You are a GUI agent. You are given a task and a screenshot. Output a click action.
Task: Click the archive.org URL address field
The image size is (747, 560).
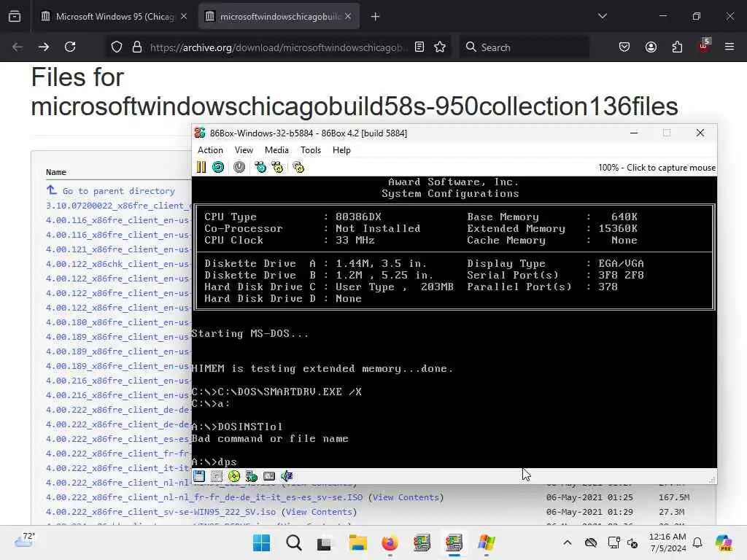[279, 47]
